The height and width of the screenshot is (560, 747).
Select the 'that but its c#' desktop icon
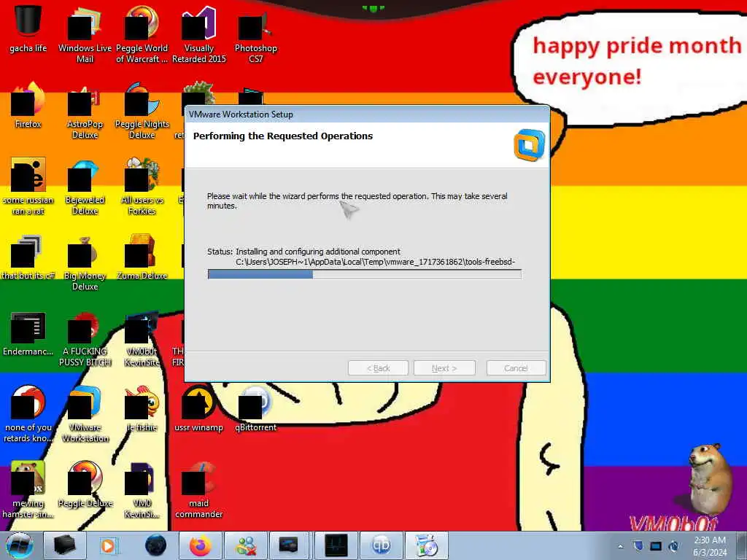pyautogui.click(x=28, y=257)
